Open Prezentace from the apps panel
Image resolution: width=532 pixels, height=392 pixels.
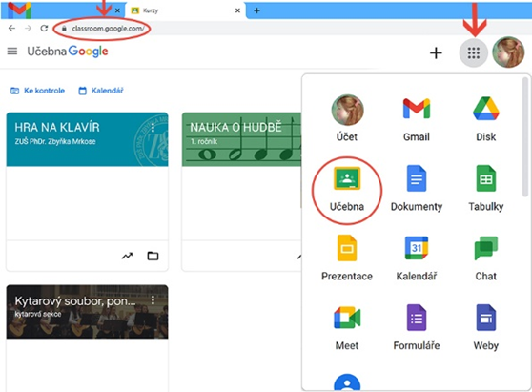pyautogui.click(x=347, y=258)
